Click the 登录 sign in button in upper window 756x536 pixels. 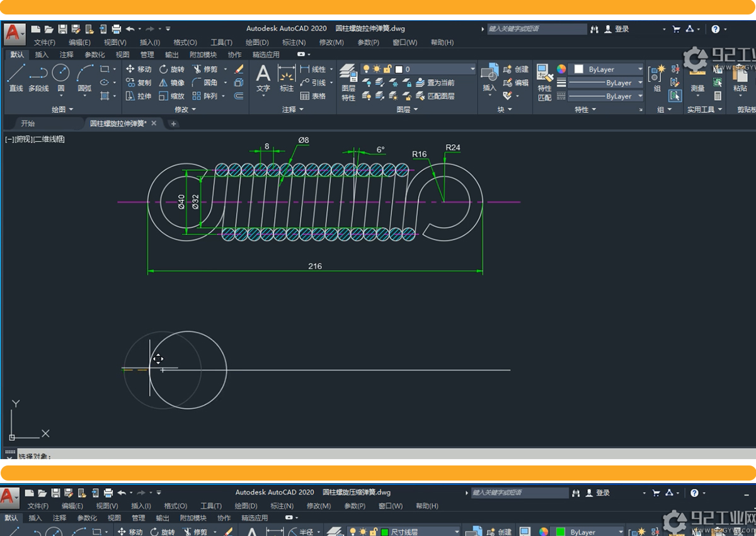tap(617, 29)
